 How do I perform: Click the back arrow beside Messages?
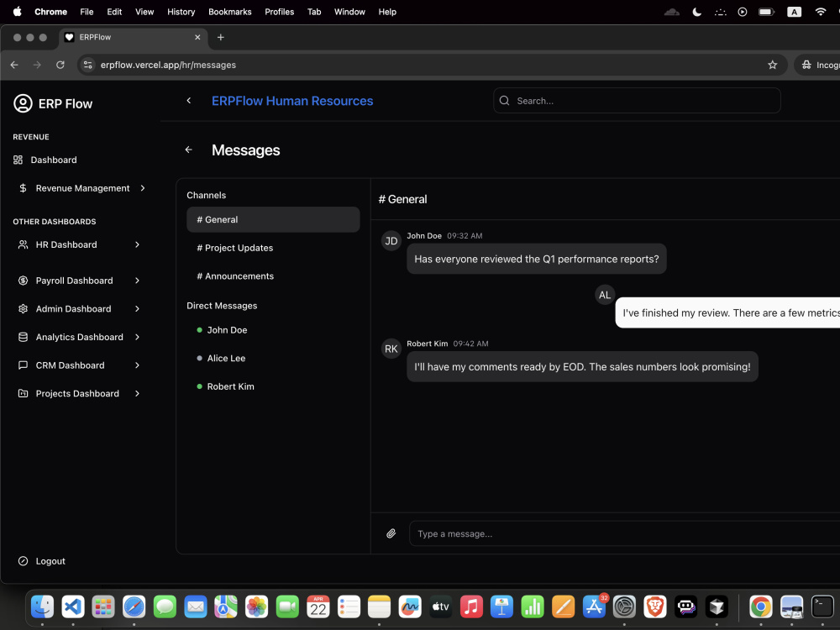pyautogui.click(x=188, y=150)
